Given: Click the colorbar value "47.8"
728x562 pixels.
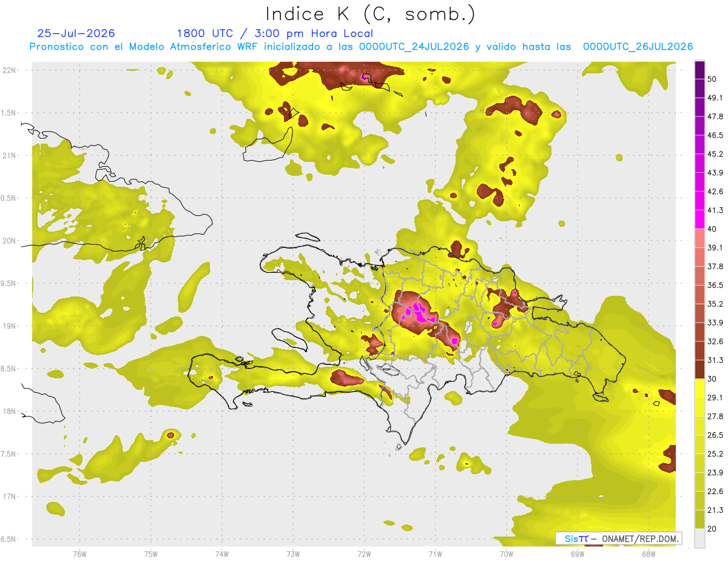Looking at the screenshot, I should click(x=715, y=116).
